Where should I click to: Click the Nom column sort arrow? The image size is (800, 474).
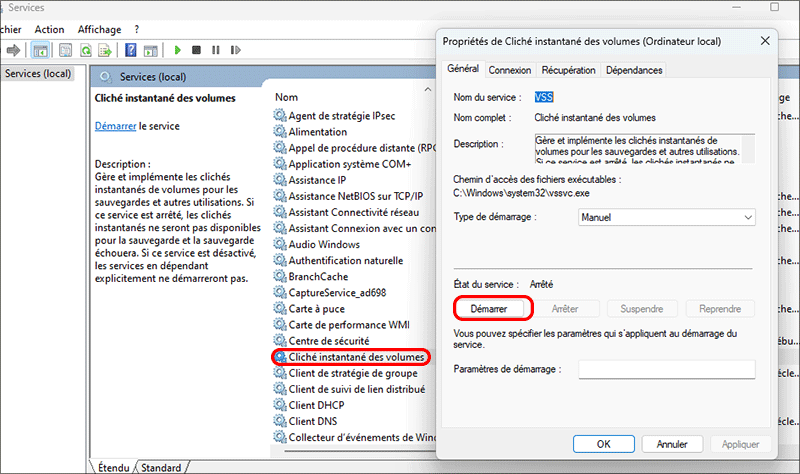428,89
